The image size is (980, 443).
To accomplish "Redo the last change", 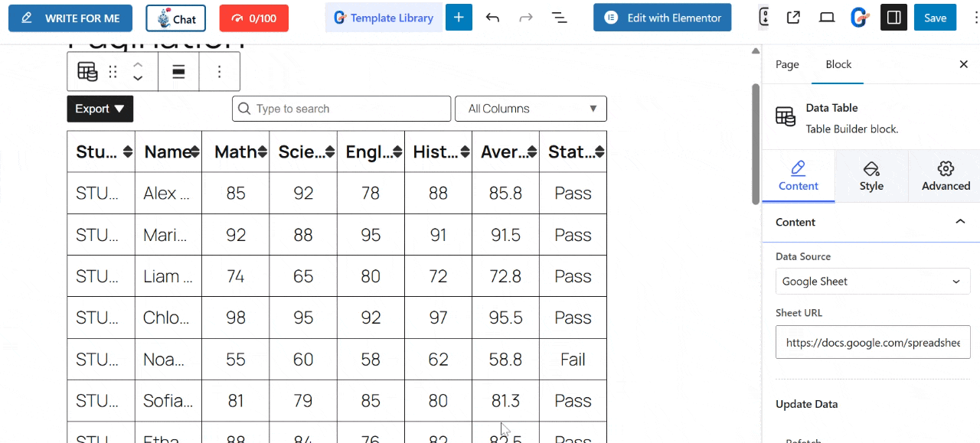I will click(x=526, y=17).
